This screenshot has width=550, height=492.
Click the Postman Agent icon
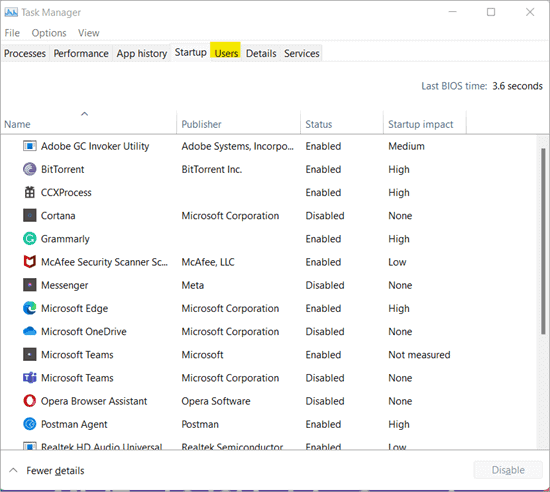point(29,424)
